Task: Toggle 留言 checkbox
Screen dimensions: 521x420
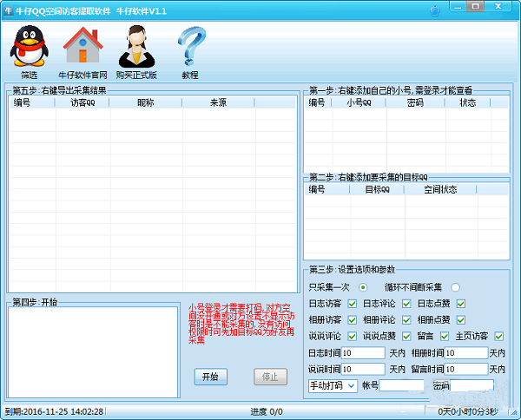Action: click(445, 337)
